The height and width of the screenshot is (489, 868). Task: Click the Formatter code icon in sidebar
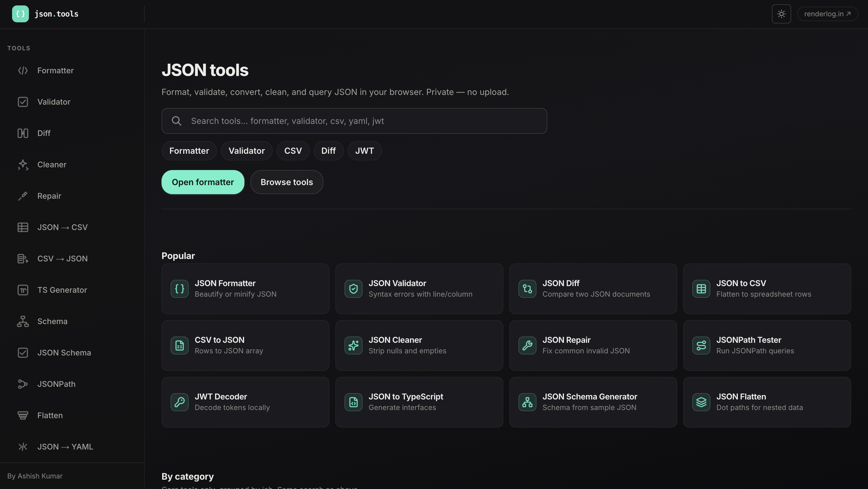(23, 71)
